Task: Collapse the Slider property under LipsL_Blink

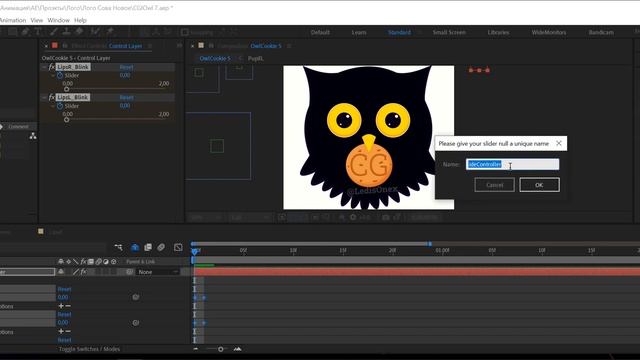Action: (x=53, y=106)
